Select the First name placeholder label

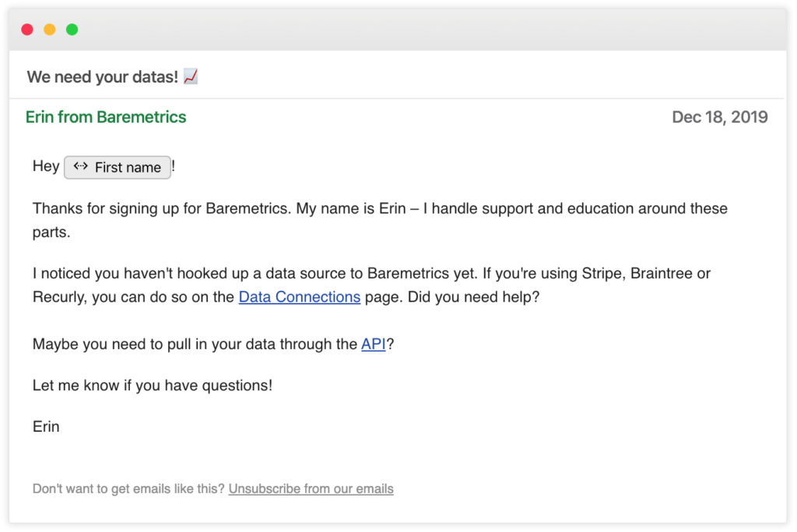[128, 167]
